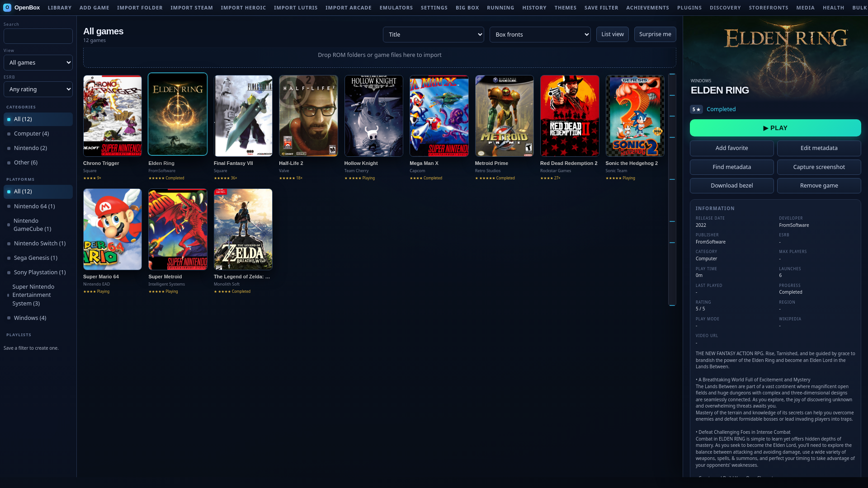Open the Box fronts image type dropdown
This screenshot has width=868, height=488.
click(540, 34)
